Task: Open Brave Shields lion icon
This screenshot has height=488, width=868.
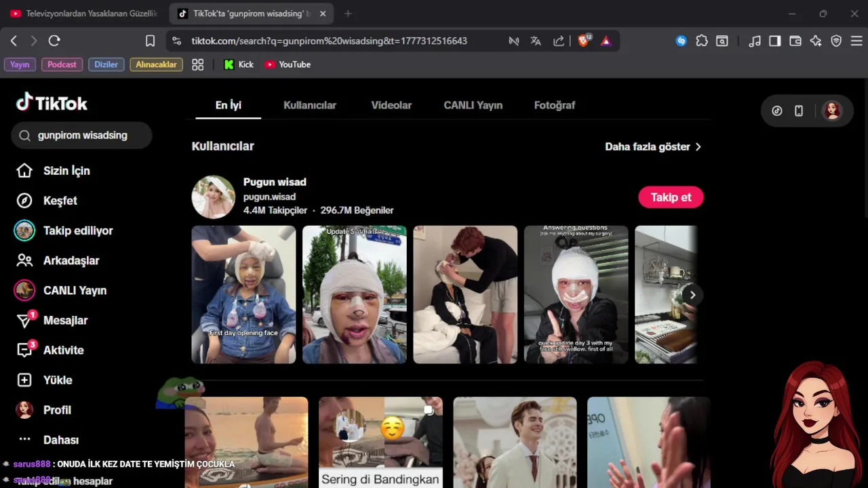Action: click(584, 41)
